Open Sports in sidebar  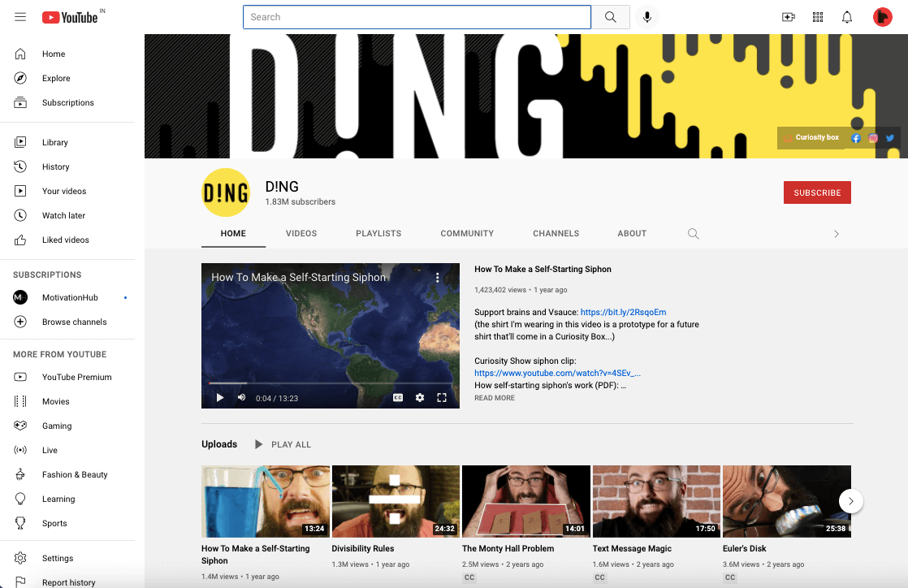point(67,523)
